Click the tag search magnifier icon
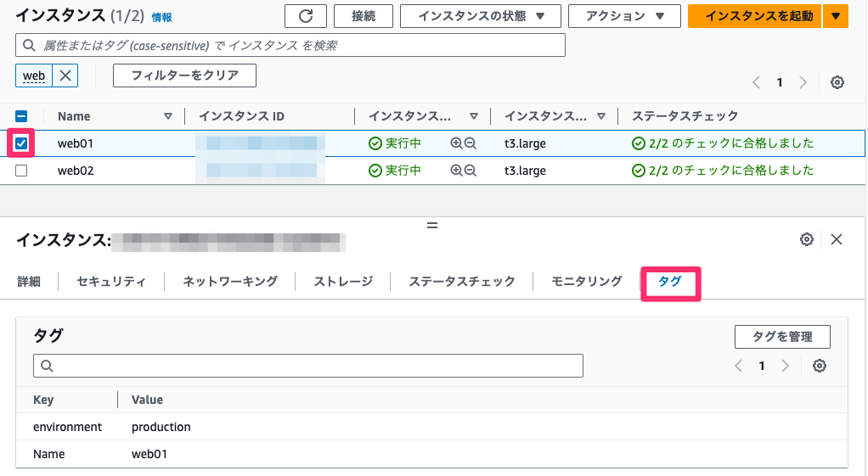Image resolution: width=868 pixels, height=476 pixels. tap(47, 366)
